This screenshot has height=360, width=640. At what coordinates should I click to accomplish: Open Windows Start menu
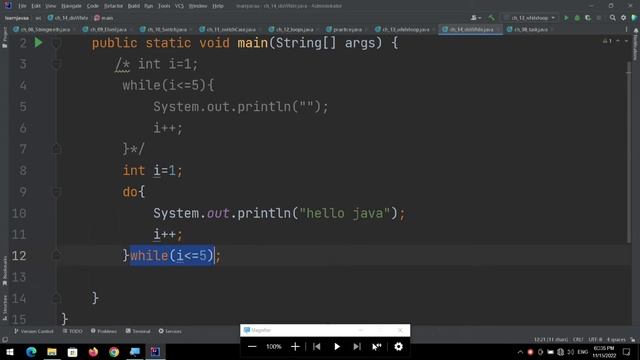point(10,352)
